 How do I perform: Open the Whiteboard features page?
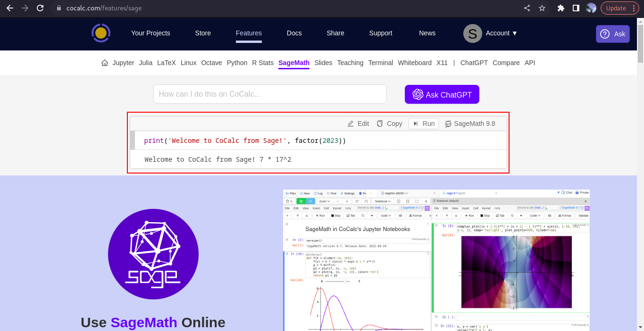tap(415, 63)
